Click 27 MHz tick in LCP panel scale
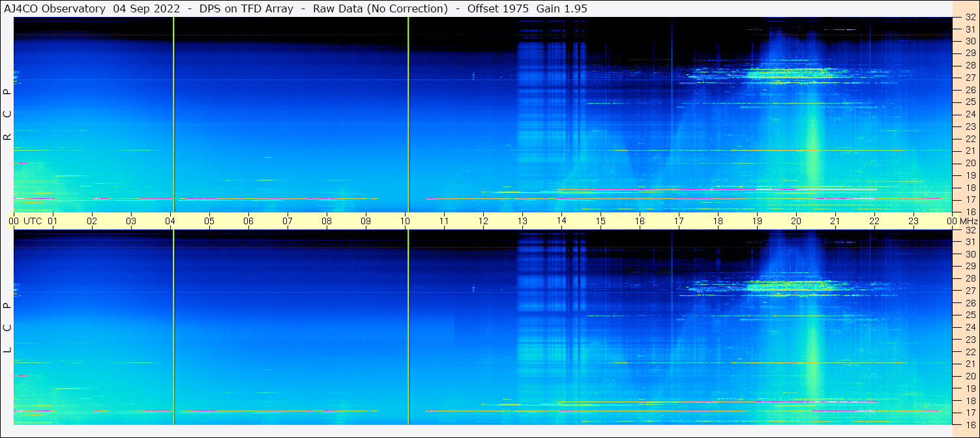 tap(970, 291)
